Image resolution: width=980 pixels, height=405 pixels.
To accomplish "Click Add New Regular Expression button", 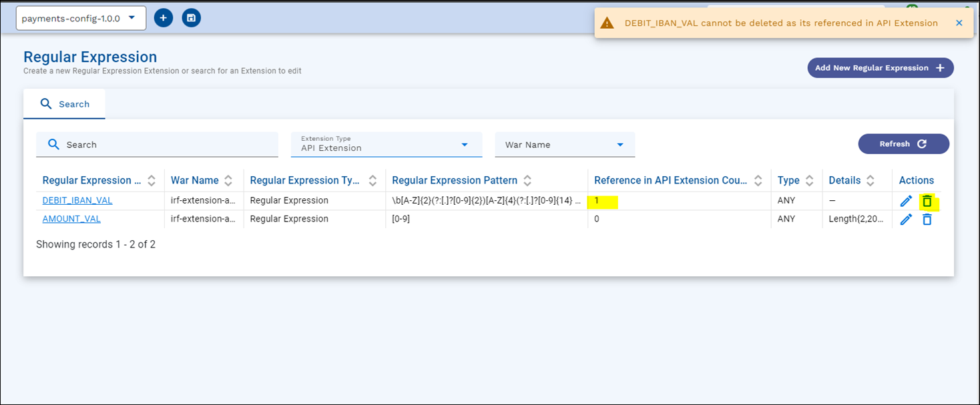I will 880,67.
